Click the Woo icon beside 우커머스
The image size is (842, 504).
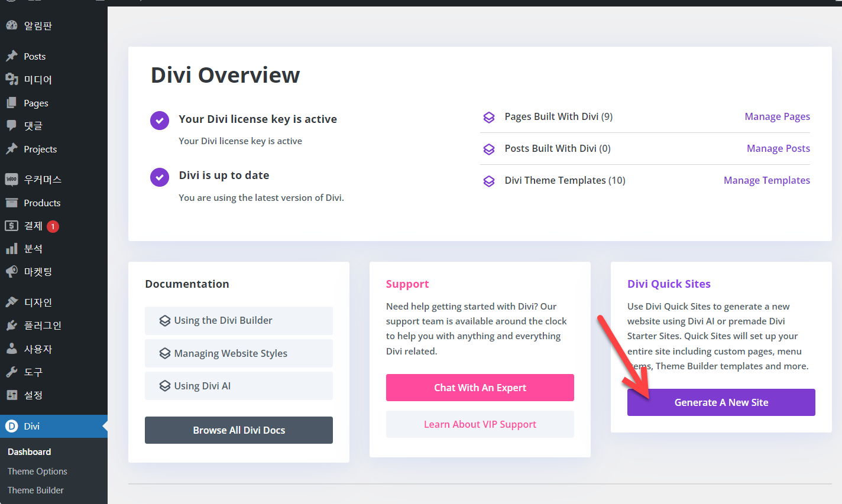click(12, 179)
